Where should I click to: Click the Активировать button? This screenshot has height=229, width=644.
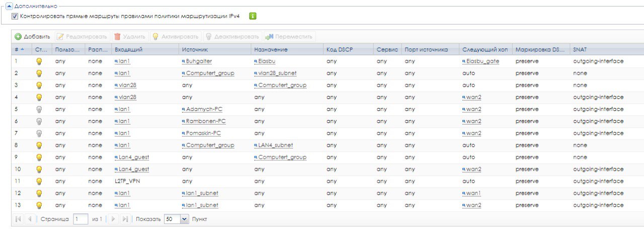[175, 37]
